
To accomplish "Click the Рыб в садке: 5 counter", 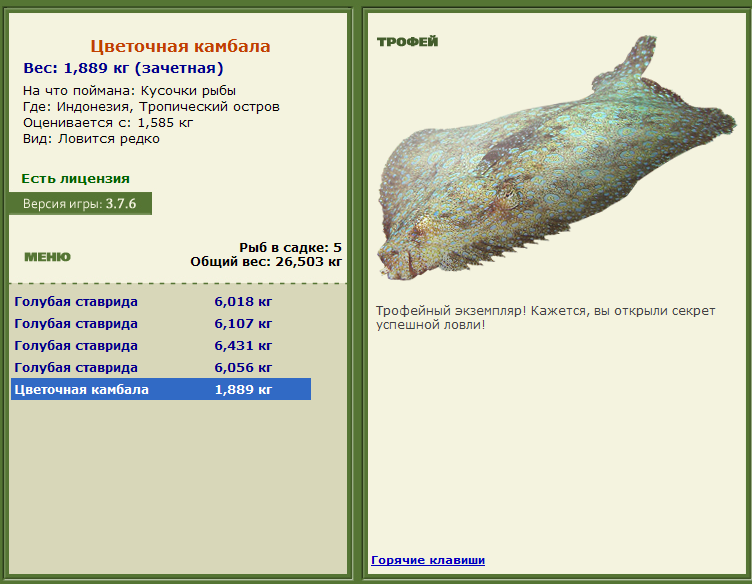I will (290, 247).
